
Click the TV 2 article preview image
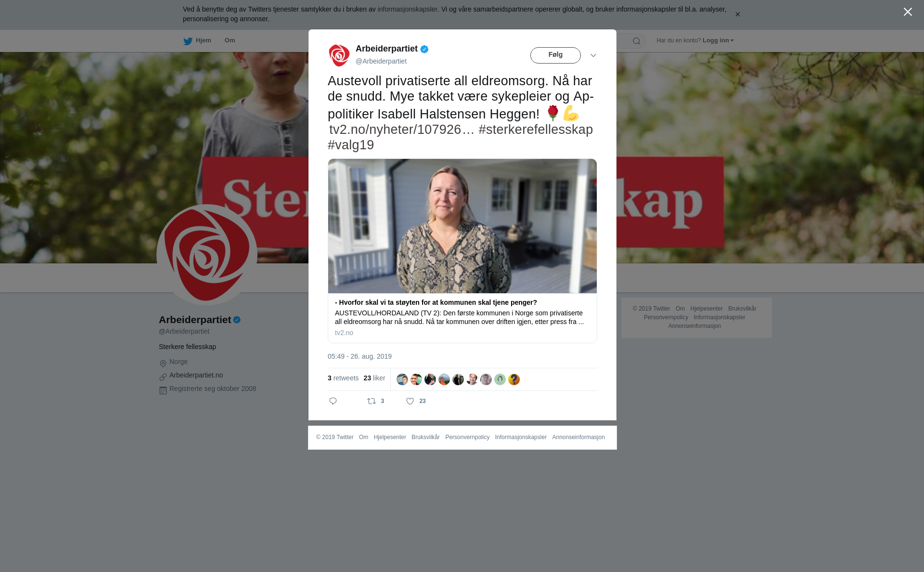click(x=462, y=226)
